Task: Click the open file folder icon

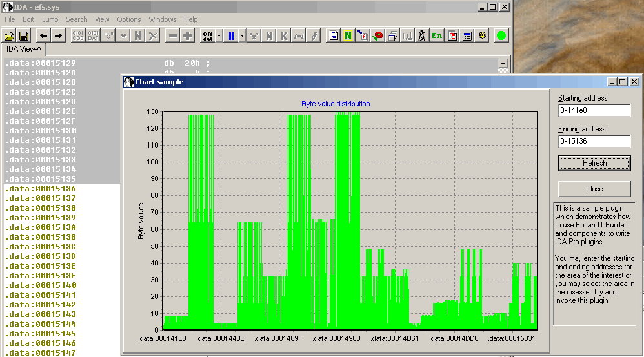Action: pos(10,35)
